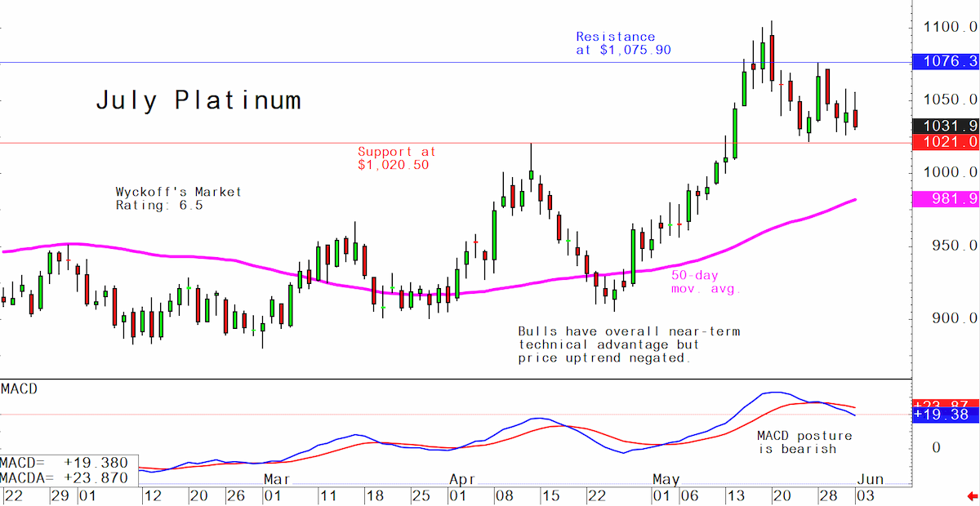Click the MACD posture is bearish note
The height and width of the screenshot is (506, 980).
tap(803, 442)
